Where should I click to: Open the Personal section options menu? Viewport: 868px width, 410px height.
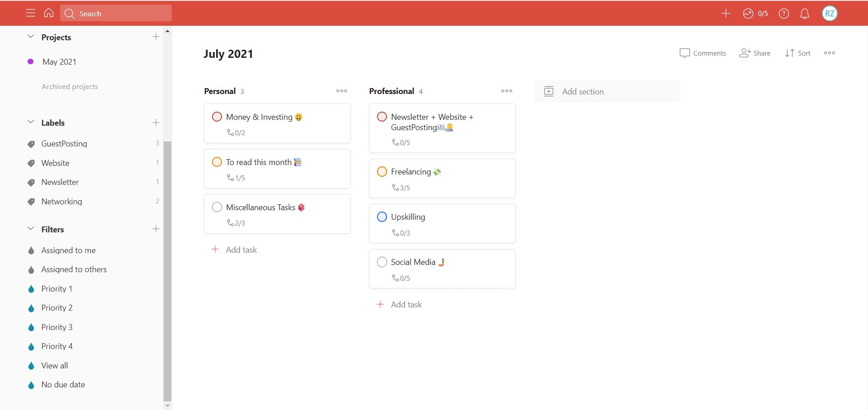(x=342, y=91)
